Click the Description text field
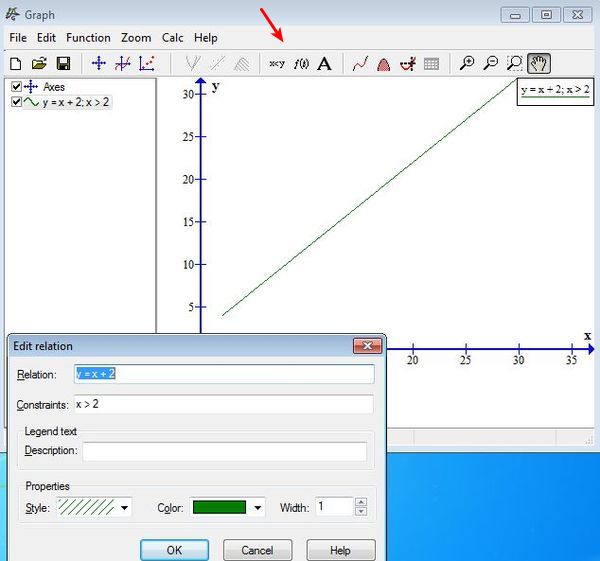600x561 pixels. pos(225,452)
